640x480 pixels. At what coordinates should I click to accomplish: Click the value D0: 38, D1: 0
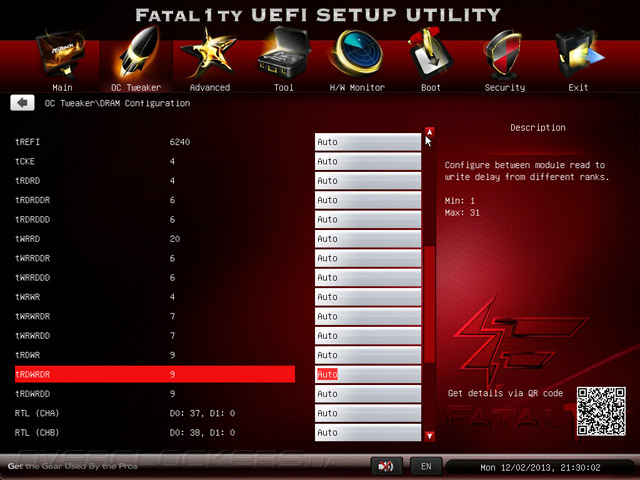(202, 433)
